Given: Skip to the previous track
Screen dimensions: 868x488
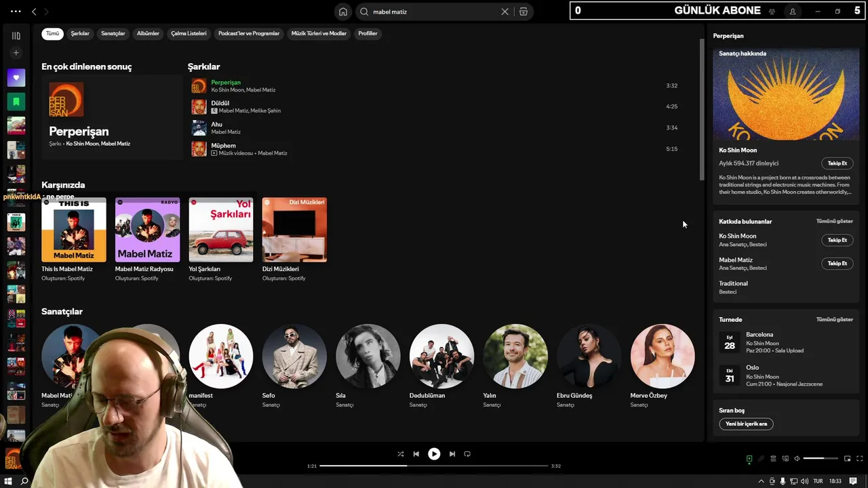Looking at the screenshot, I should (x=416, y=454).
